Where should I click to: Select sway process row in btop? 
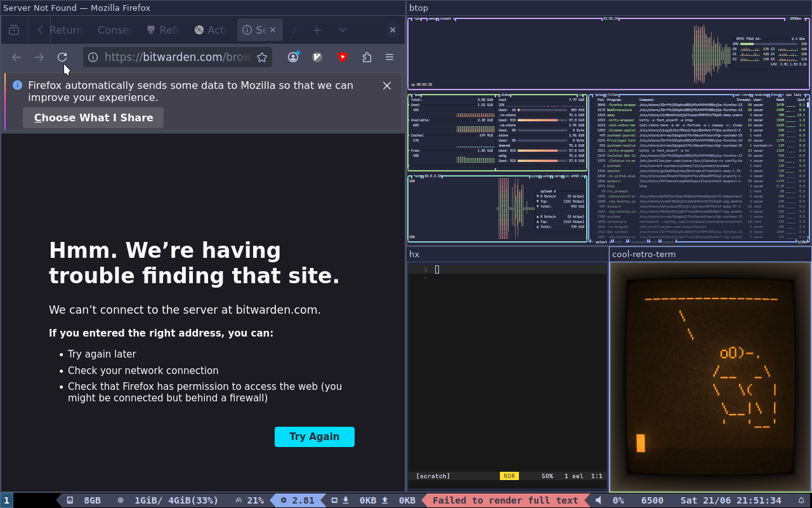tap(700, 115)
